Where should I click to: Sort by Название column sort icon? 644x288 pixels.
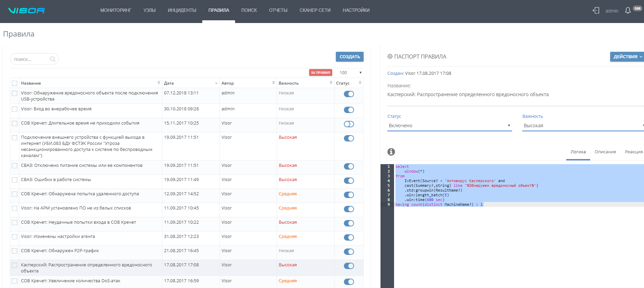click(159, 83)
